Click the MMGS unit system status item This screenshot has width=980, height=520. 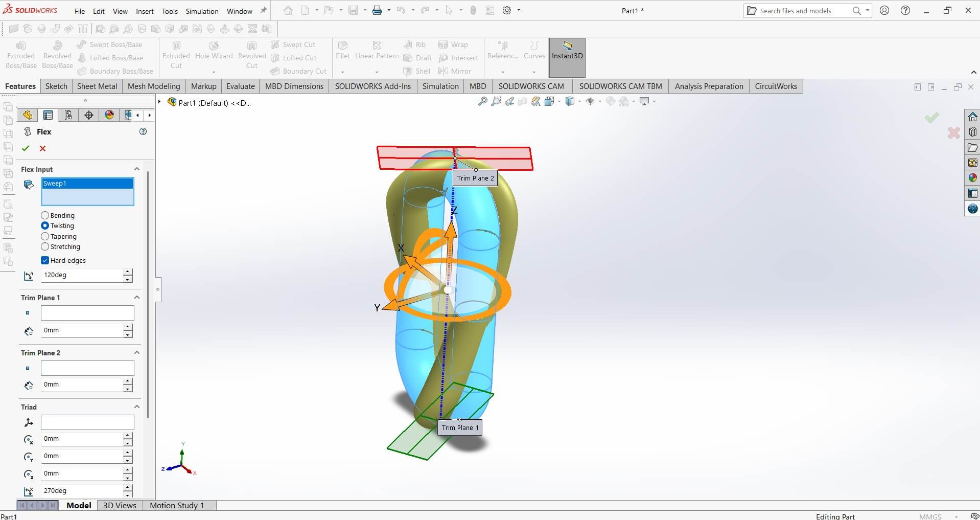(x=930, y=516)
